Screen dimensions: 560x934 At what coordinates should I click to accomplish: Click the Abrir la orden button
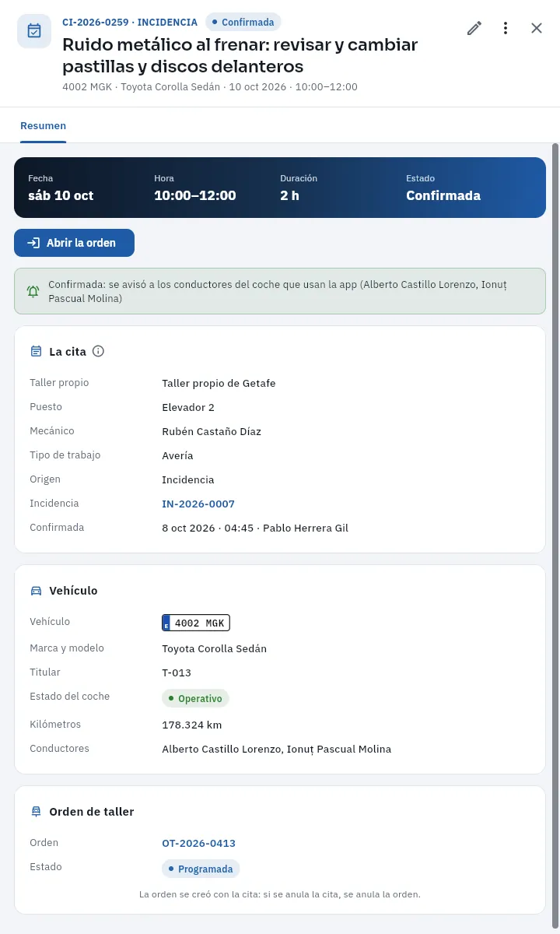[74, 243]
